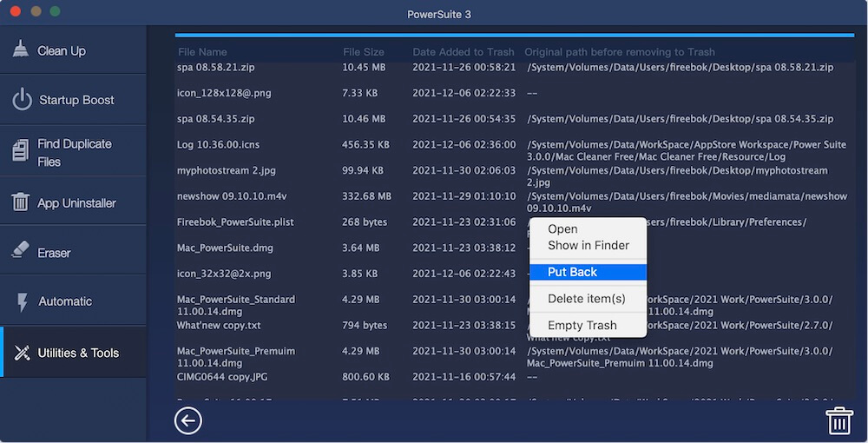This screenshot has height=443, width=868.
Task: Choose Open from the context menu
Action: coord(562,229)
